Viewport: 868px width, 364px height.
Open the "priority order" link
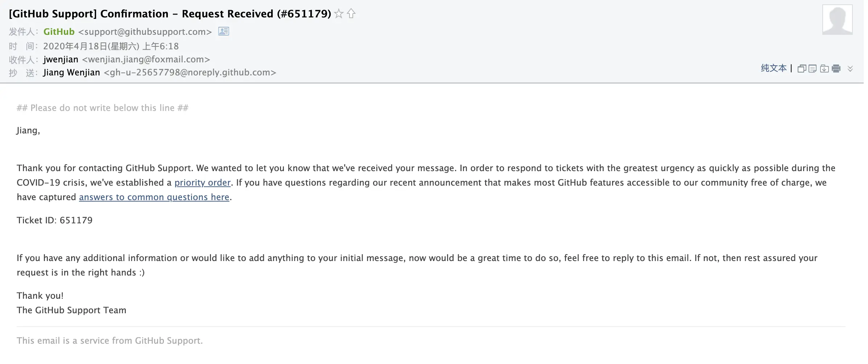point(202,183)
